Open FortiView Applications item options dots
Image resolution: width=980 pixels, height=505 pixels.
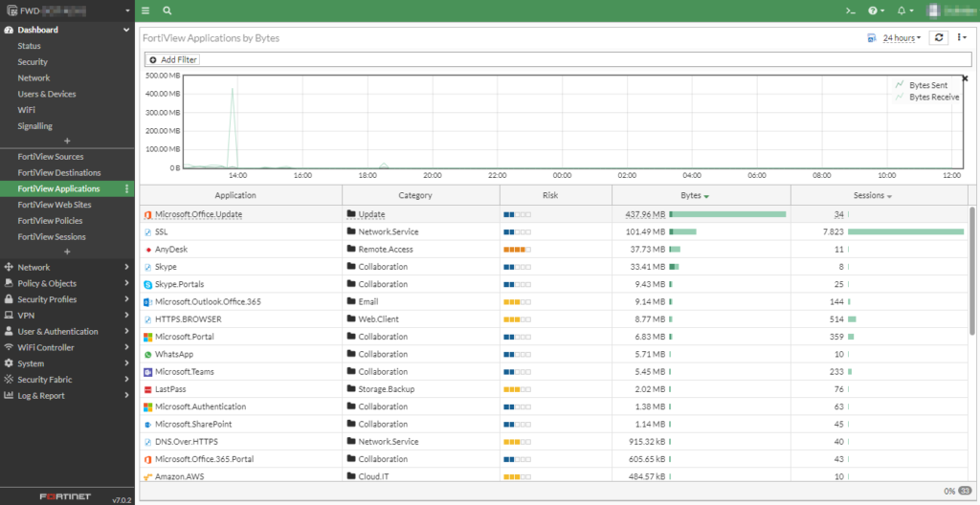127,188
